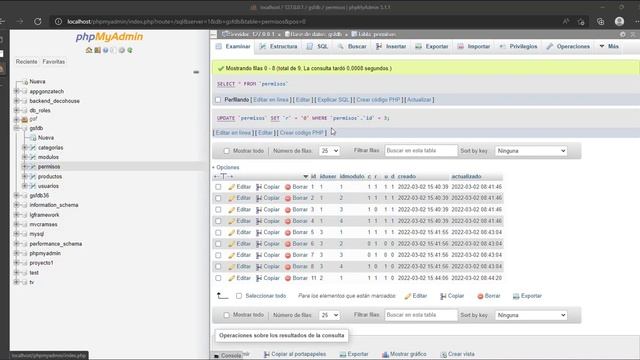Click lower Filtrar filas search field
The height and width of the screenshot is (360, 640).
tap(421, 315)
